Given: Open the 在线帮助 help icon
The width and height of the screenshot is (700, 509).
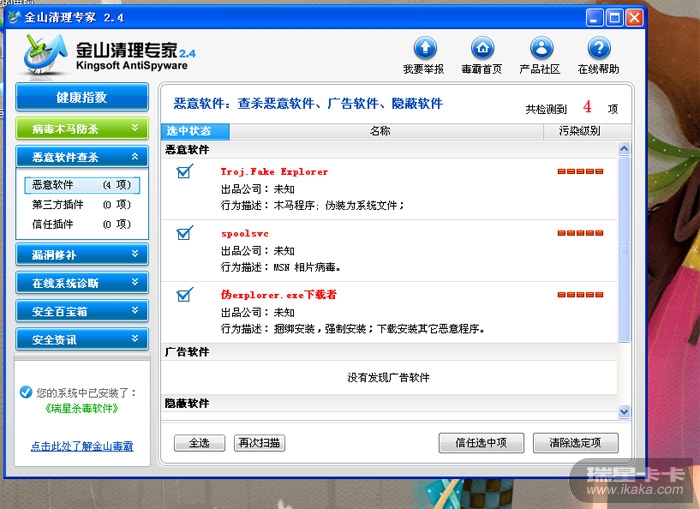Looking at the screenshot, I should [x=599, y=48].
